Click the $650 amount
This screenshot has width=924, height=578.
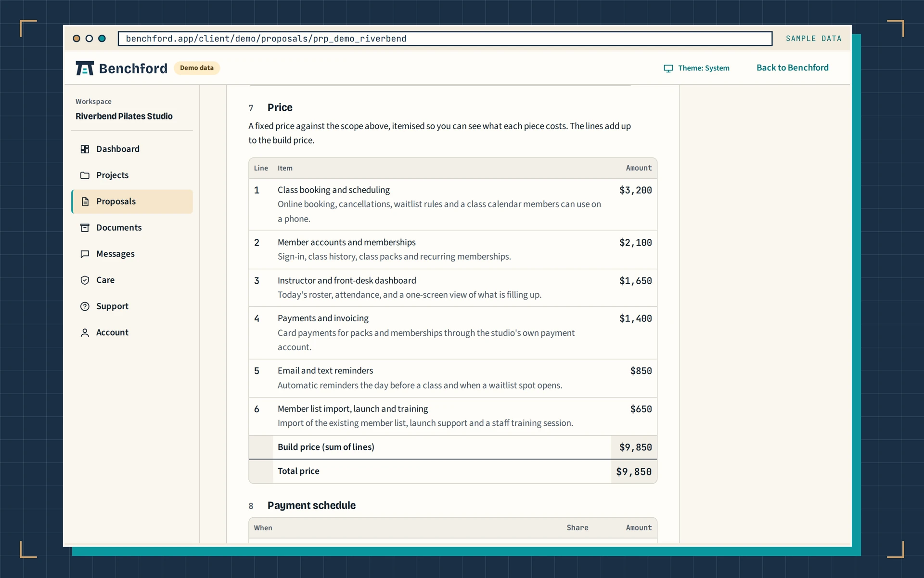pyautogui.click(x=641, y=409)
